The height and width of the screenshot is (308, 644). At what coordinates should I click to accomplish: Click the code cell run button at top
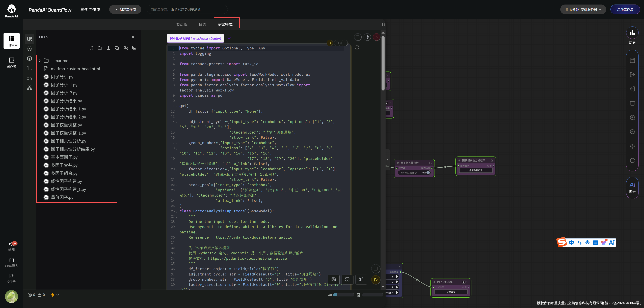click(330, 43)
